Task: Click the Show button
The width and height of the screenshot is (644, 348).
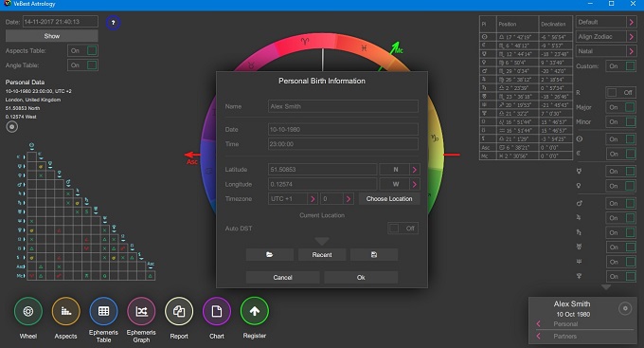Action: (x=52, y=36)
